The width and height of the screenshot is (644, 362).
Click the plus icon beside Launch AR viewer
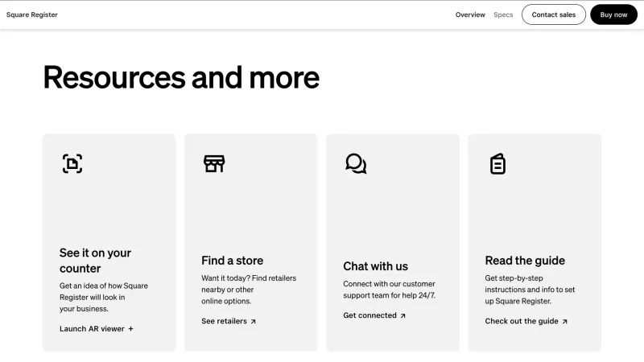tap(130, 329)
